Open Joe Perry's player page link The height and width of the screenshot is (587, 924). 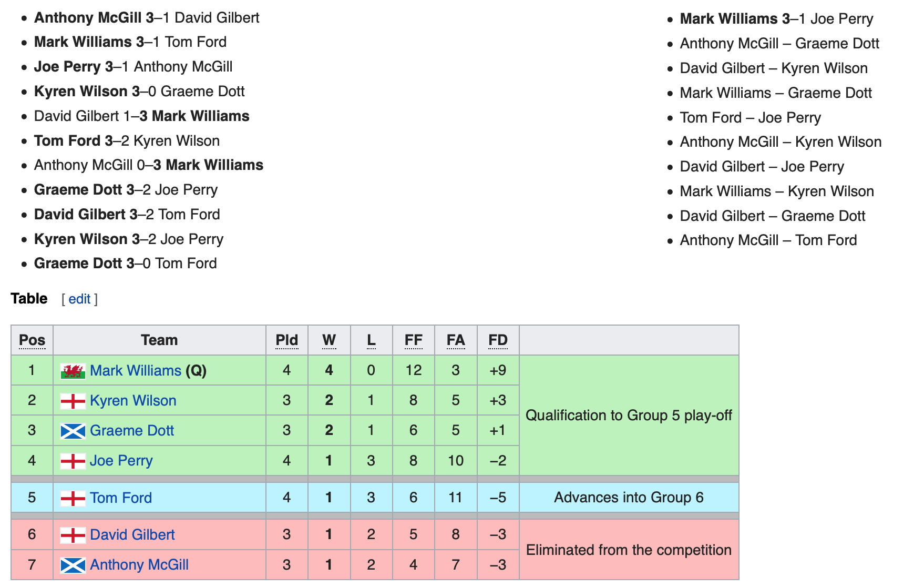pyautogui.click(x=121, y=460)
